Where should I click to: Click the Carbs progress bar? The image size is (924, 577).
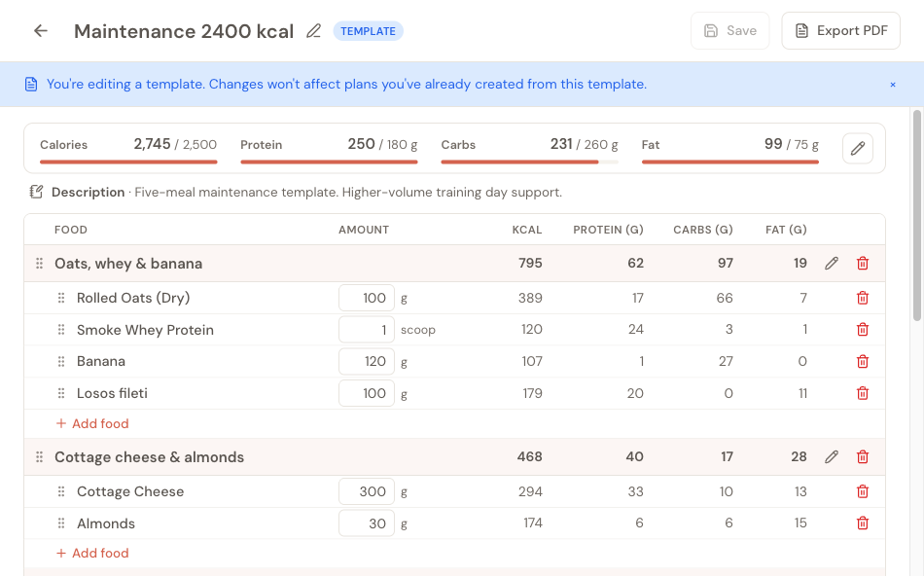pos(530,162)
